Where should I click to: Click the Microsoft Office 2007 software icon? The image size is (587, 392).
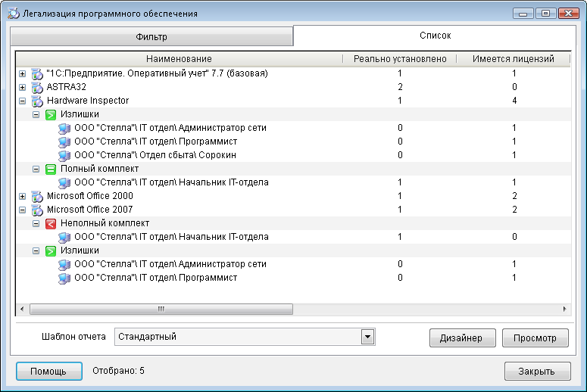point(37,210)
